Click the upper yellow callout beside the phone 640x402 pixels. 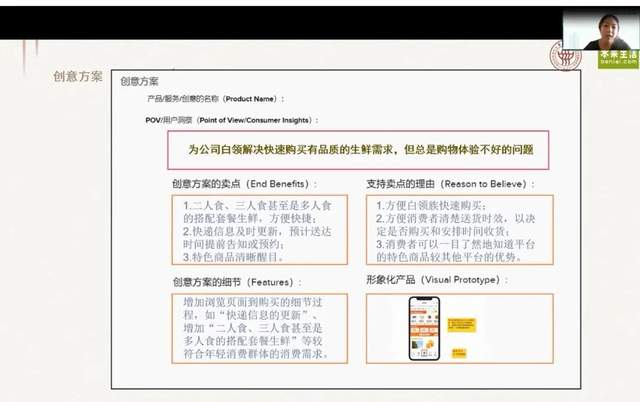[x=461, y=325]
